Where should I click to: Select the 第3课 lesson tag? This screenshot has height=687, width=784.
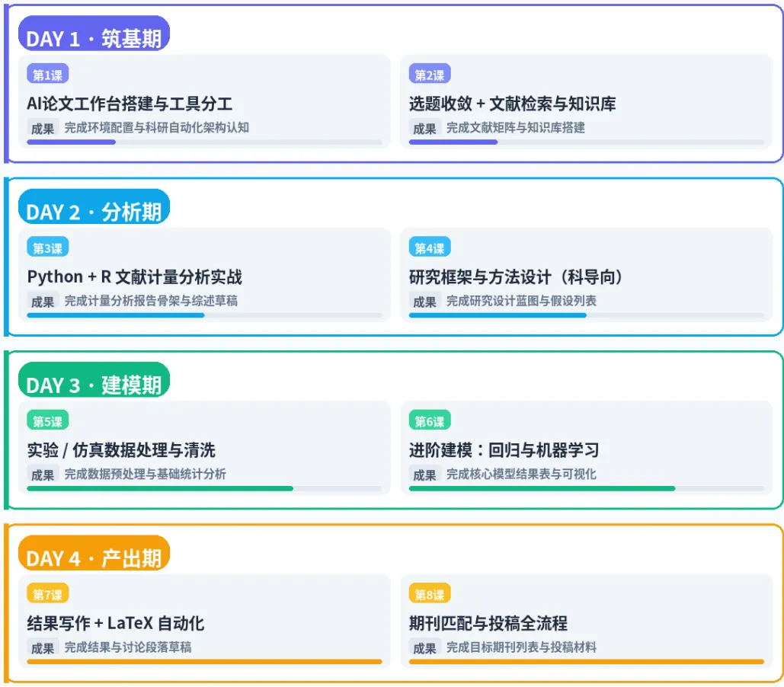[x=47, y=248]
